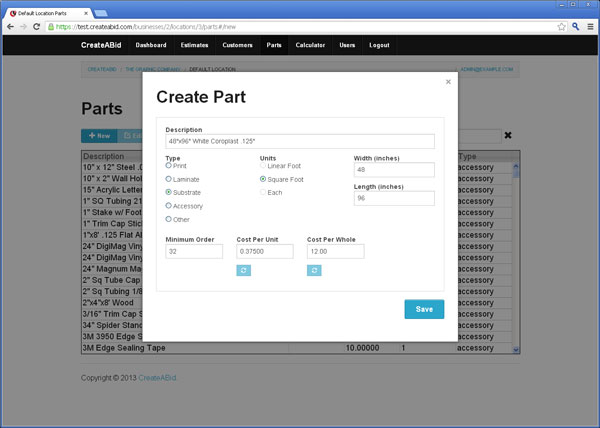This screenshot has height=428, width=600.
Task: Go to the Calculator navigation tab
Action: [310, 46]
